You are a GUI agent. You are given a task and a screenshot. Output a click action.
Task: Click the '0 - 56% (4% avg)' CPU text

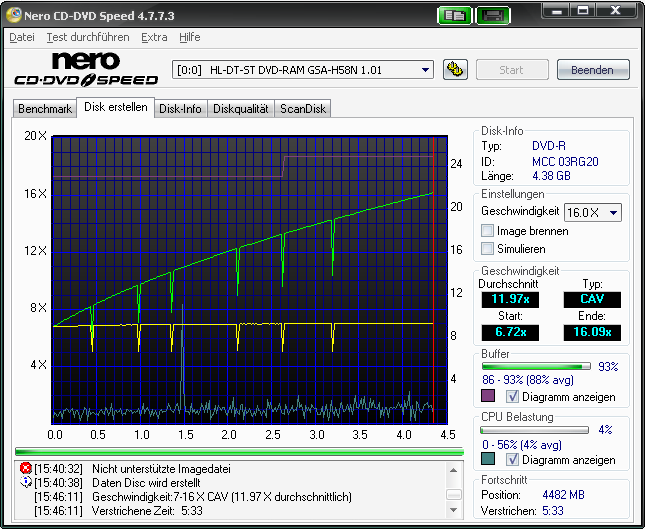pyautogui.click(x=522, y=444)
